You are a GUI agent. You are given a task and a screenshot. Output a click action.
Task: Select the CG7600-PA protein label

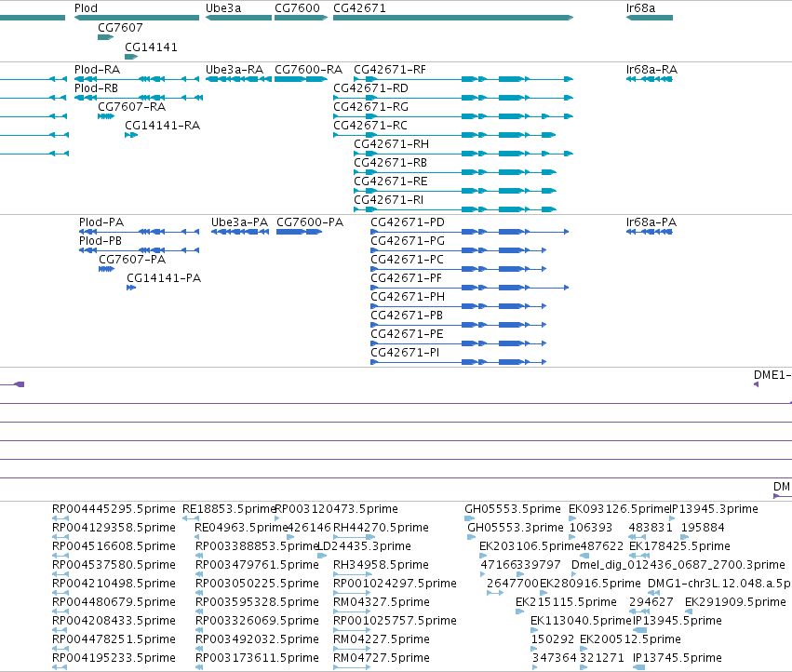click(310, 222)
